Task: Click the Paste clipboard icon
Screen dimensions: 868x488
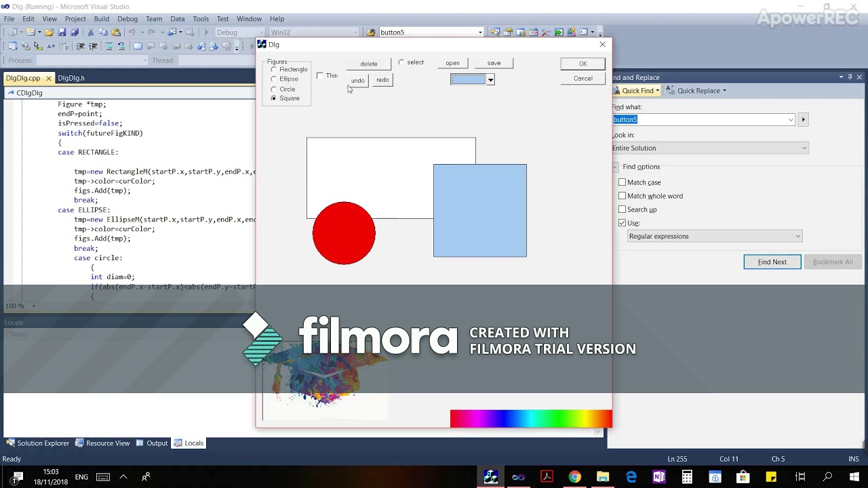Action: tap(116, 32)
